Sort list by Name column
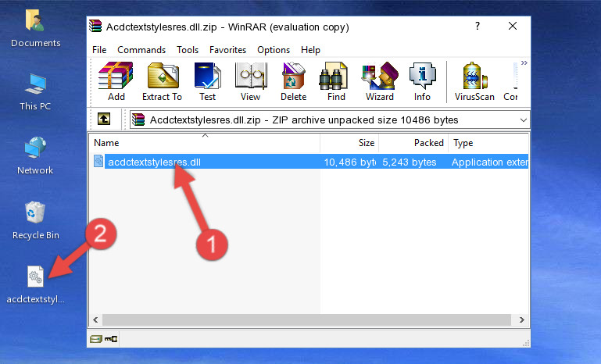 point(205,142)
